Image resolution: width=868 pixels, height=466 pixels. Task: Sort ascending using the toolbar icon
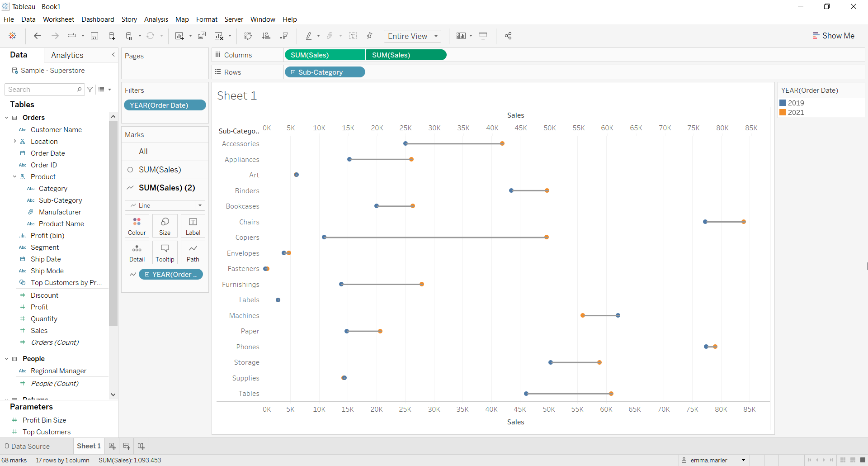(x=266, y=36)
